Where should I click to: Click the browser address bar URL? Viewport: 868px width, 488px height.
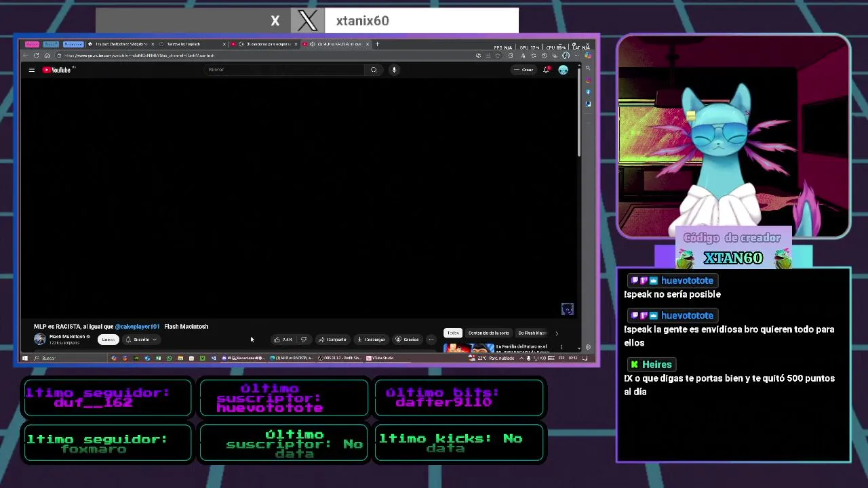(140, 56)
